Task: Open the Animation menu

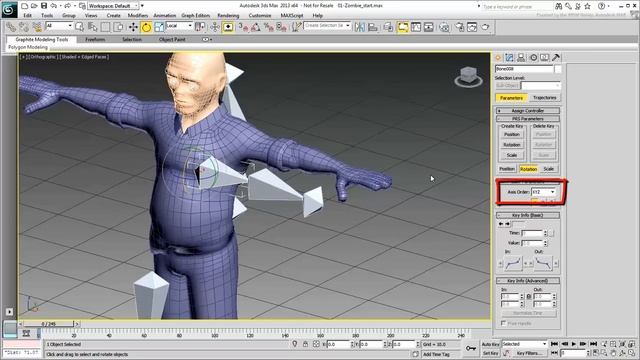Action: 164,16
